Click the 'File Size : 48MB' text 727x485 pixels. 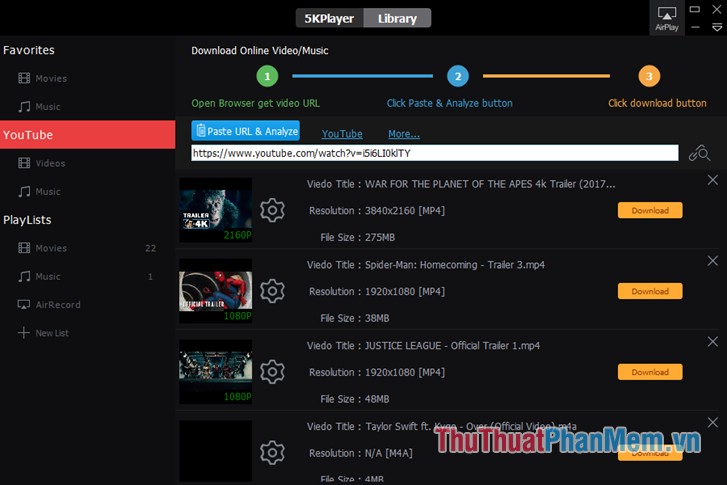click(355, 399)
